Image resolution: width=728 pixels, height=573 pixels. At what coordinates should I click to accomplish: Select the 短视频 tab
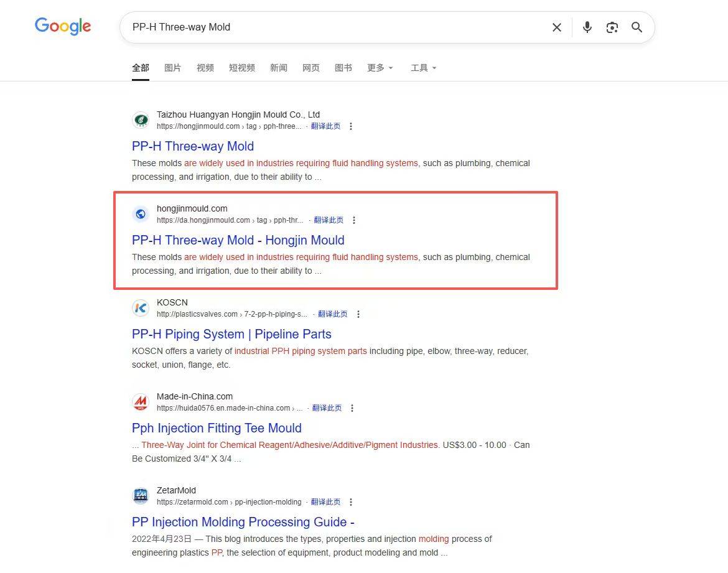point(241,68)
